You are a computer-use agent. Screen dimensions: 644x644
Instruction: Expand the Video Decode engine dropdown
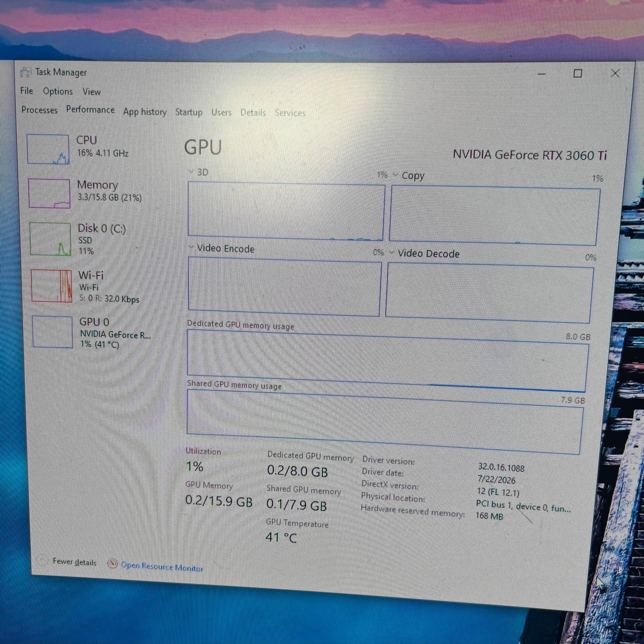(392, 253)
